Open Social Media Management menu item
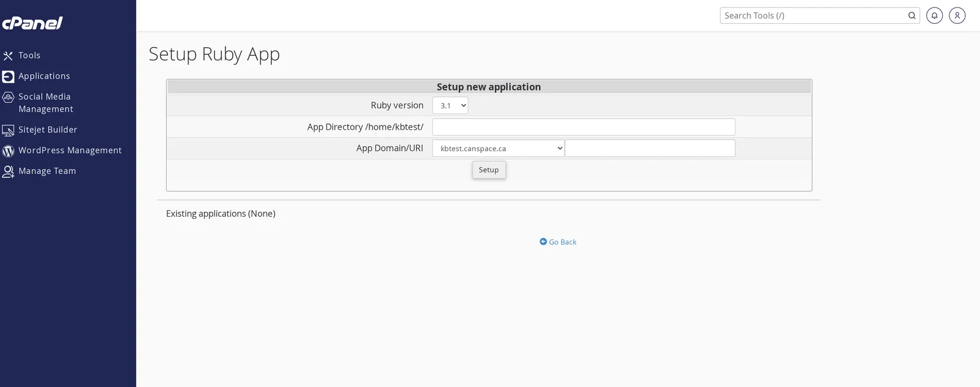Image resolution: width=980 pixels, height=387 pixels. [x=46, y=103]
